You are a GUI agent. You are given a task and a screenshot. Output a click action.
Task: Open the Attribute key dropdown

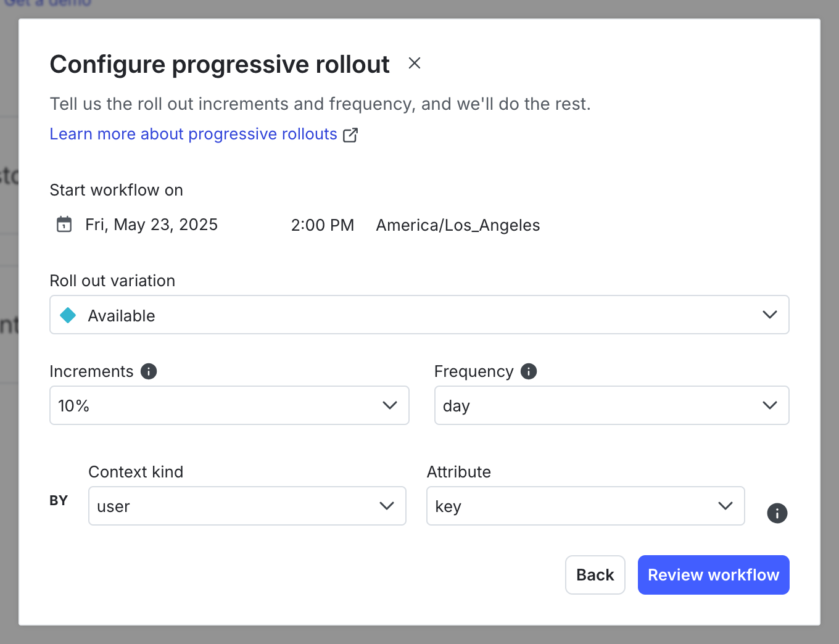[x=585, y=506]
